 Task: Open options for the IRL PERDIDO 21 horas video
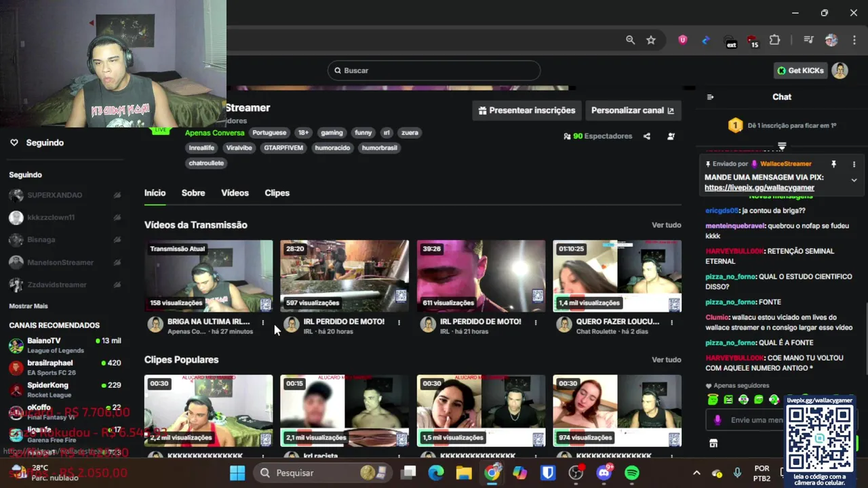536,323
